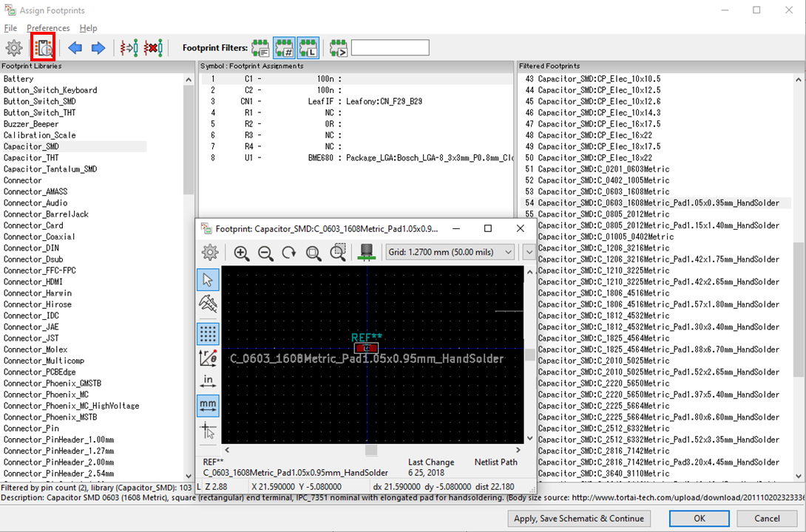Zoom in on footprint viewer
This screenshot has height=532, width=806.
(x=241, y=253)
